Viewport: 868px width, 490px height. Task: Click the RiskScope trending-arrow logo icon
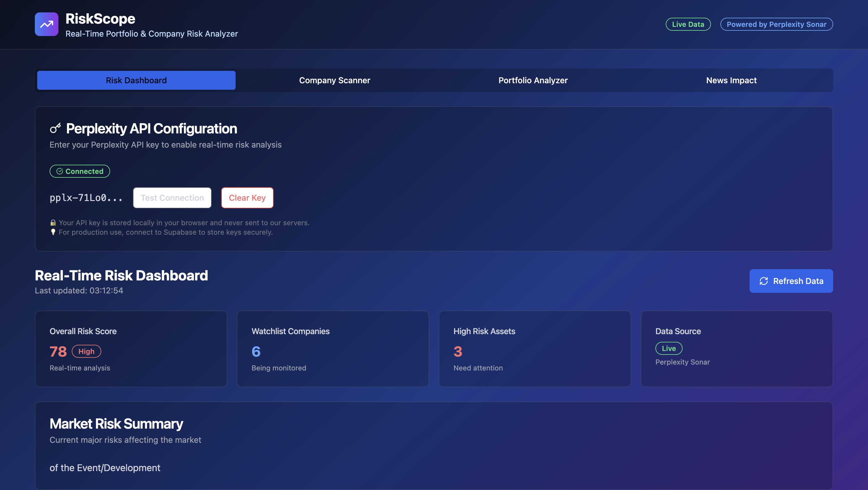click(x=47, y=24)
